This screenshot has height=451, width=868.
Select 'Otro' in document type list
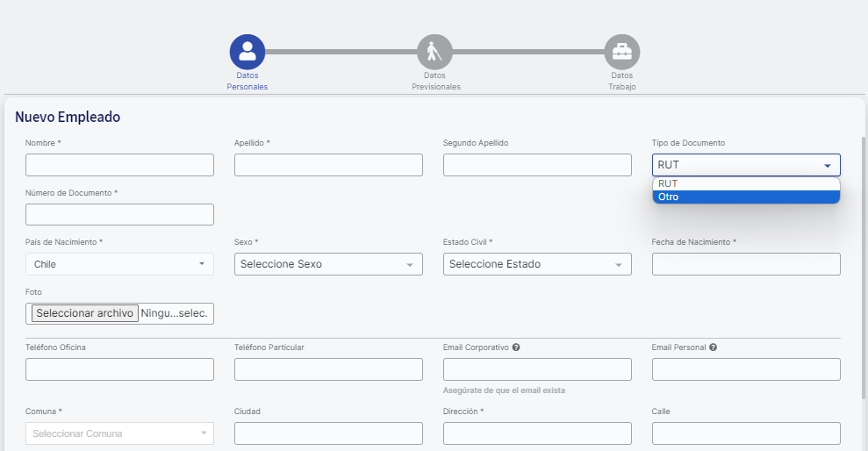tap(746, 197)
